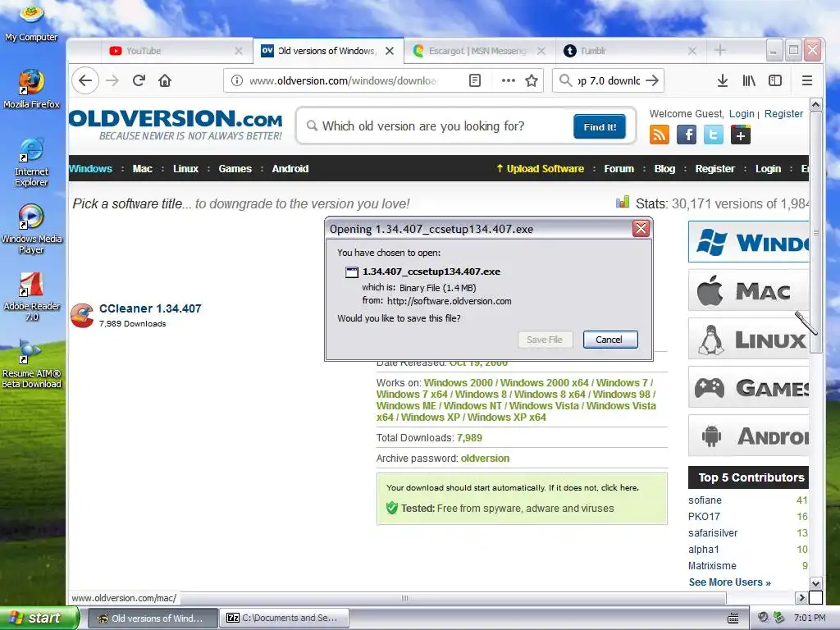Image resolution: width=840 pixels, height=630 pixels.
Task: Open My Computer desktop icon
Action: click(x=32, y=22)
